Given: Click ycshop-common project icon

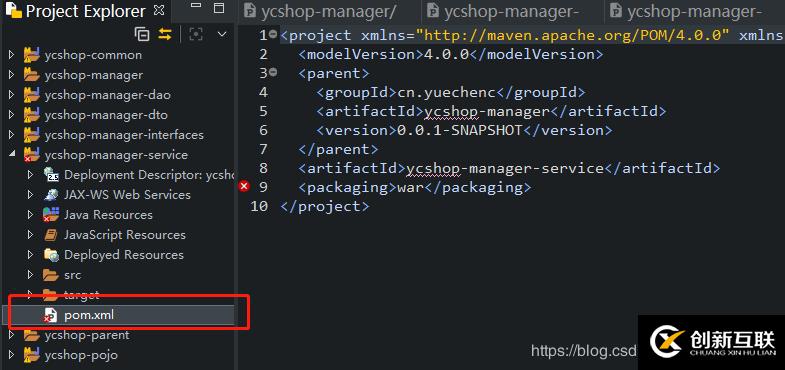Looking at the screenshot, I should pyautogui.click(x=31, y=55).
